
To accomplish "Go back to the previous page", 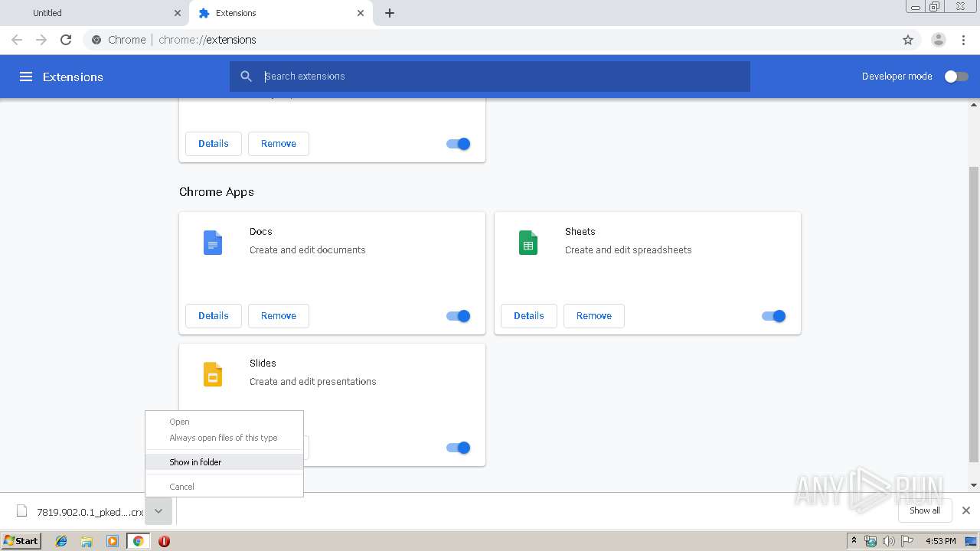I will pos(17,40).
